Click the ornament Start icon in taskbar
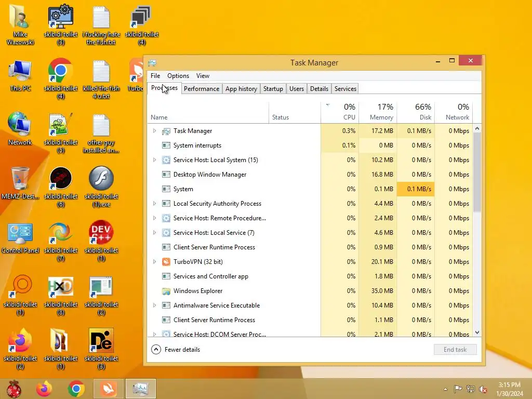 pyautogui.click(x=14, y=389)
